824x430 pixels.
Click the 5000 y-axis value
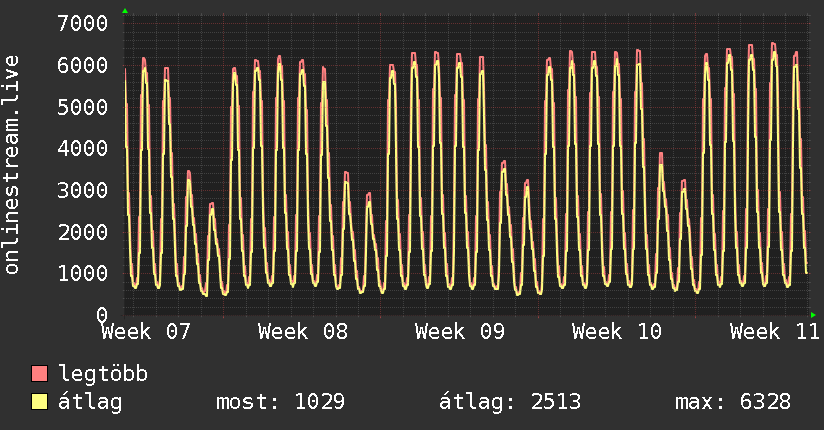[83, 107]
